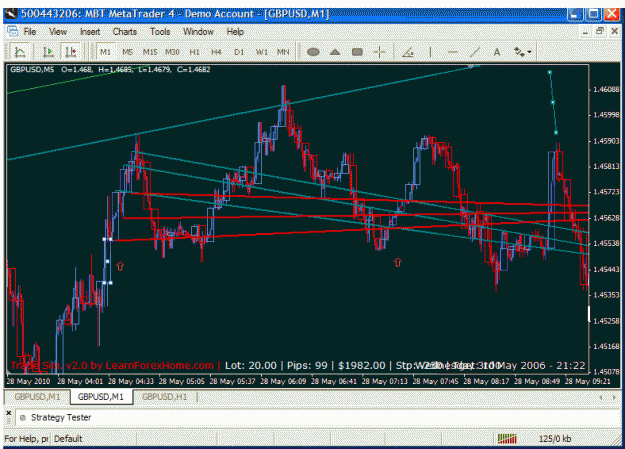This screenshot has width=625, height=449.
Task: Open the Help menu
Action: click(x=235, y=32)
